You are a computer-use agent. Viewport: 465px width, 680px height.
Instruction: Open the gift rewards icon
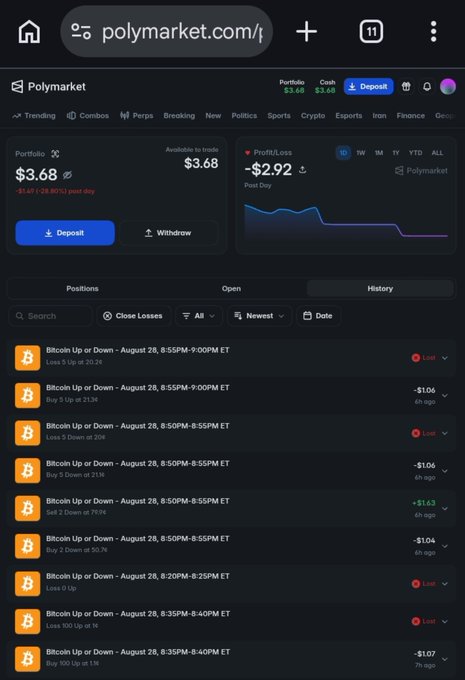(x=406, y=87)
